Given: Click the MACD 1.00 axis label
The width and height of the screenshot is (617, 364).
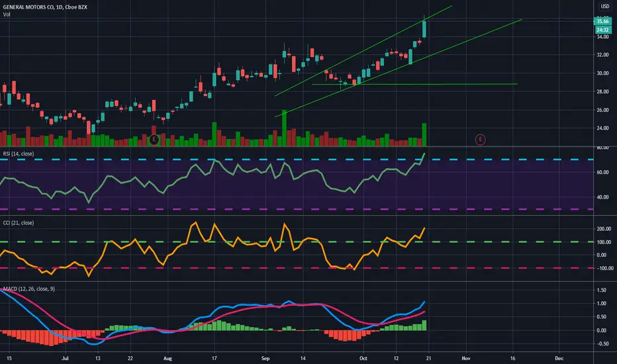Looking at the screenshot, I should pos(601,304).
